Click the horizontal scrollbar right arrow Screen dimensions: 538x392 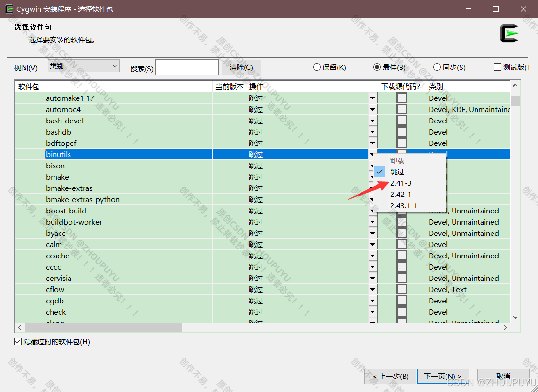pyautogui.click(x=505, y=328)
